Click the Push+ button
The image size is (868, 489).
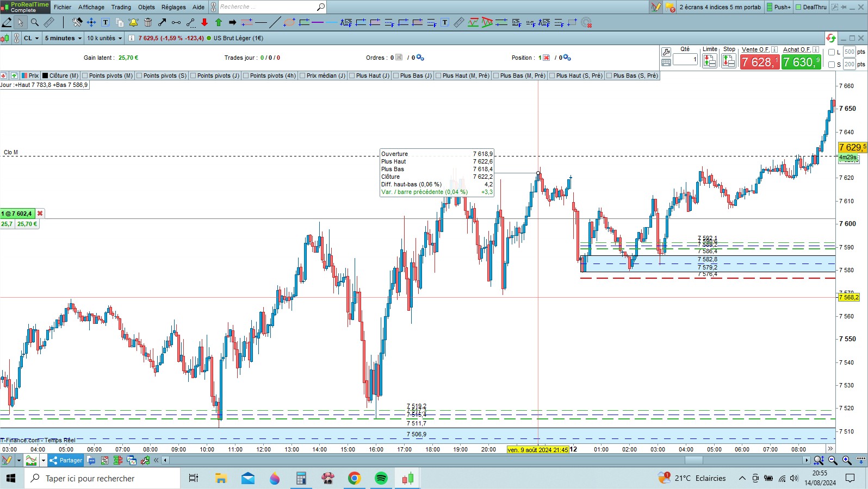[x=779, y=7]
